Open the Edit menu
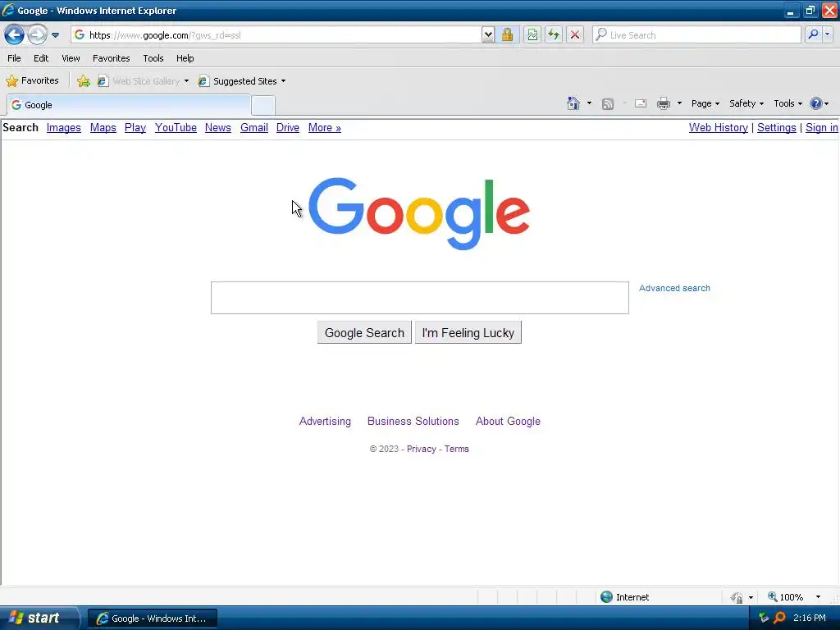The width and height of the screenshot is (840, 630). (41, 58)
